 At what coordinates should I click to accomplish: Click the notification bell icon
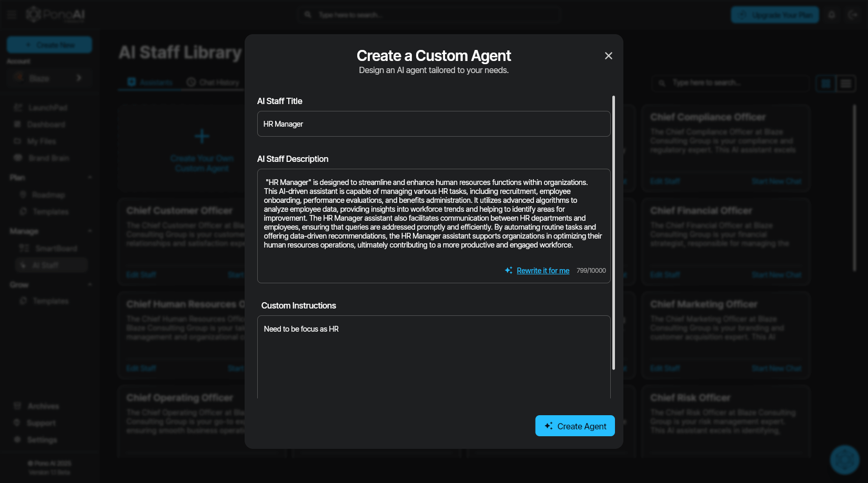832,15
